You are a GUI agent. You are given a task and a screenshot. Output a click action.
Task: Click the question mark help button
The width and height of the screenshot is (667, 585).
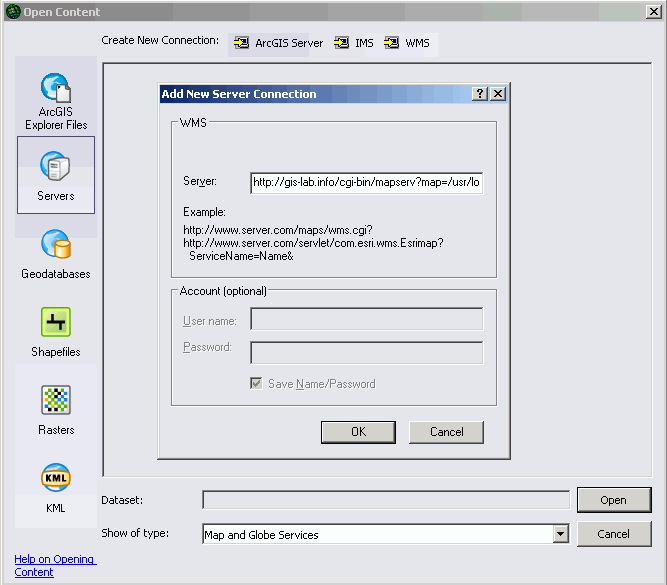click(479, 94)
